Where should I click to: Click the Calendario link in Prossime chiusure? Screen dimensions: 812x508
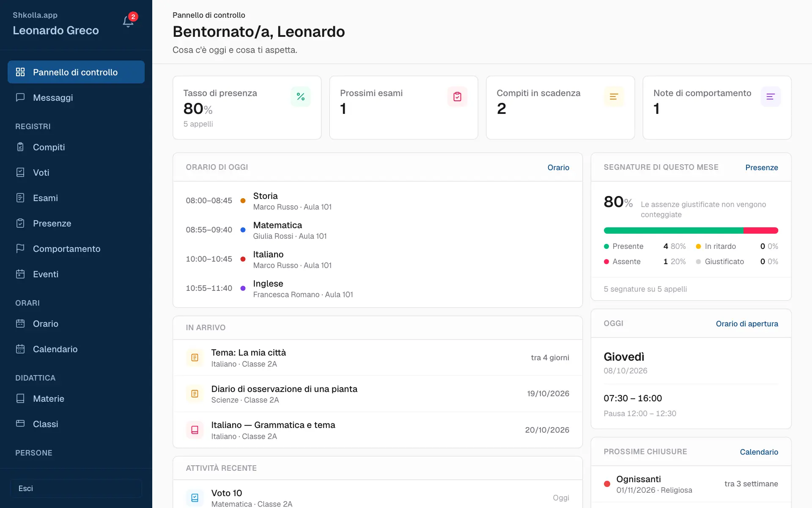[x=759, y=452]
